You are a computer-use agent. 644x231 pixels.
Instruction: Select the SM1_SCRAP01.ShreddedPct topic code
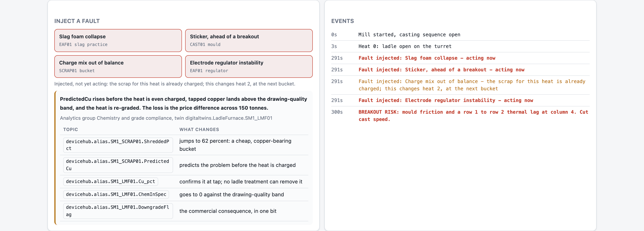[x=118, y=145]
